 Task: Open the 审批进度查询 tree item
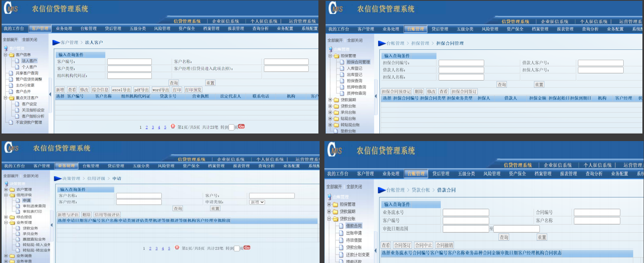click(x=34, y=206)
